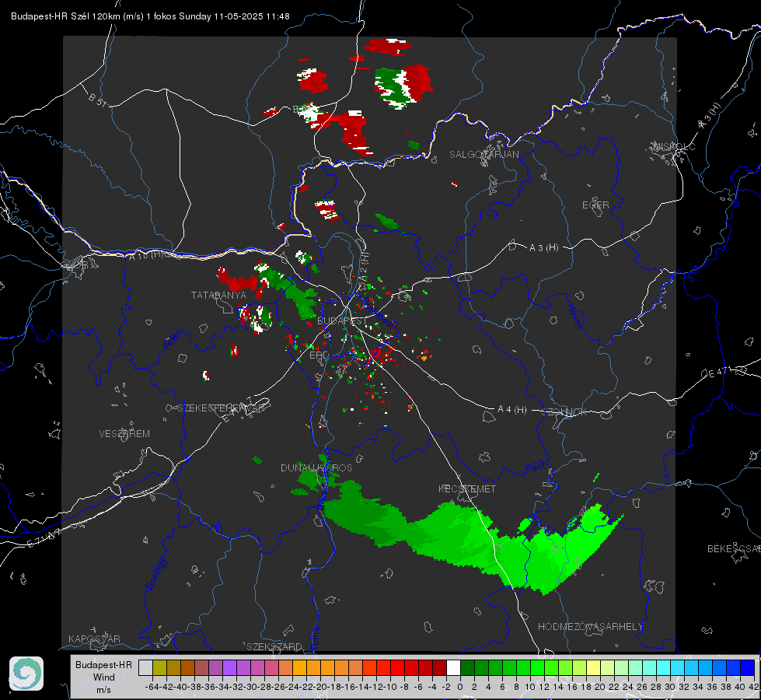Click the 'A 4 (H)' road label

tap(512, 410)
